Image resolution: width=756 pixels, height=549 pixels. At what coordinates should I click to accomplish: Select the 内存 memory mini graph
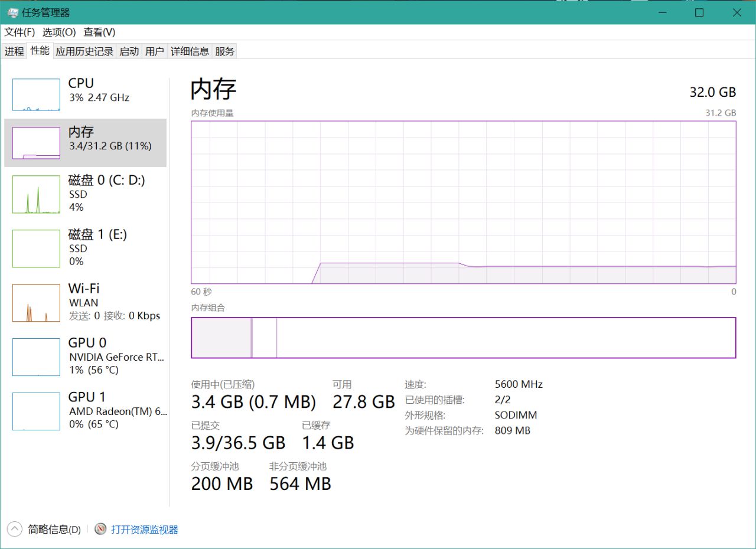(x=36, y=143)
